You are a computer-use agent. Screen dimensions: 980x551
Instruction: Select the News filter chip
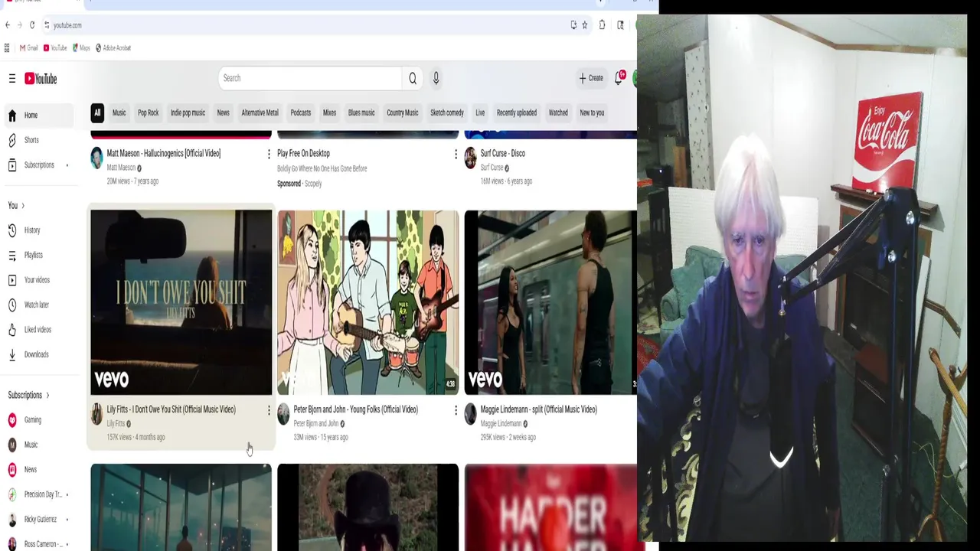pyautogui.click(x=223, y=112)
